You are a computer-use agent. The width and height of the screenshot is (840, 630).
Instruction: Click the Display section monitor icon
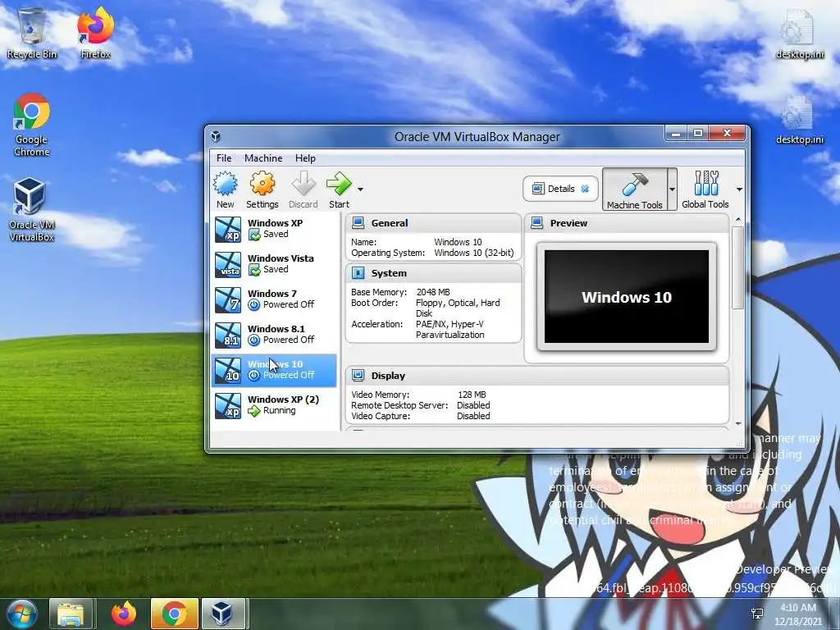pos(358,376)
